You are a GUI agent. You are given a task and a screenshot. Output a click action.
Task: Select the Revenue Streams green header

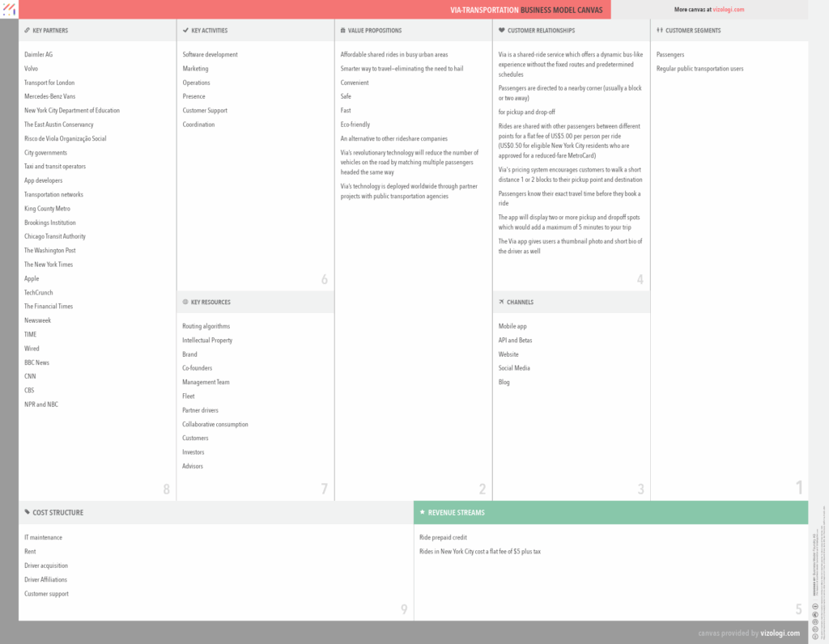[x=610, y=512]
